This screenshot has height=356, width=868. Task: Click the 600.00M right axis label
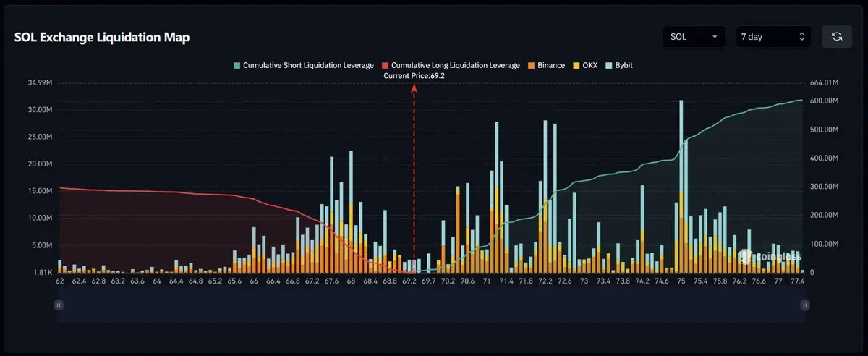(825, 101)
